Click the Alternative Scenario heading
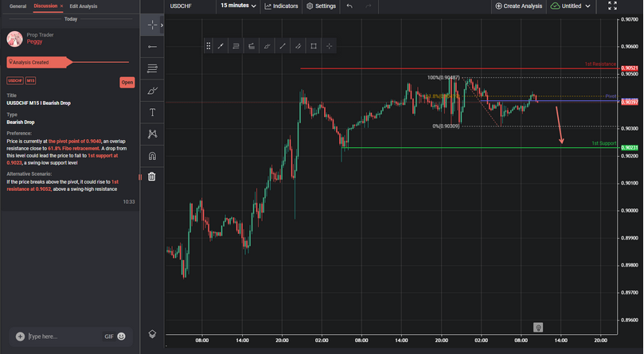Screen dimensions: 644x354 coord(29,173)
